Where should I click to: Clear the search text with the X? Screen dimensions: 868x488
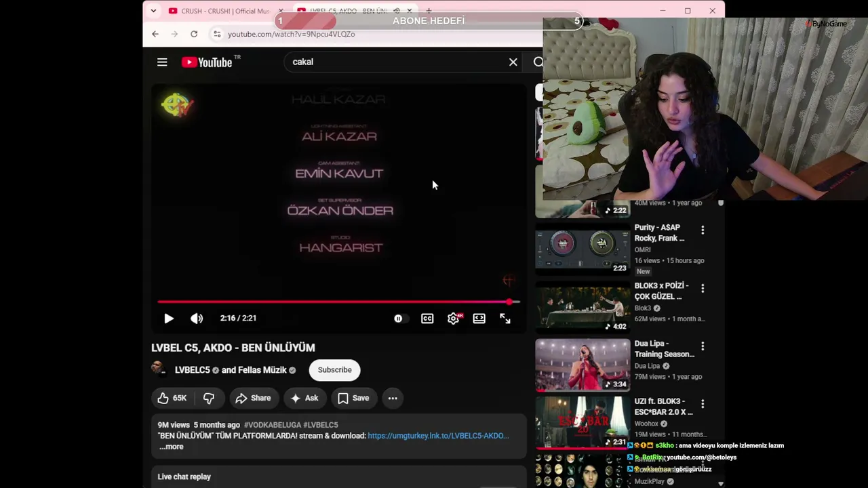513,62
